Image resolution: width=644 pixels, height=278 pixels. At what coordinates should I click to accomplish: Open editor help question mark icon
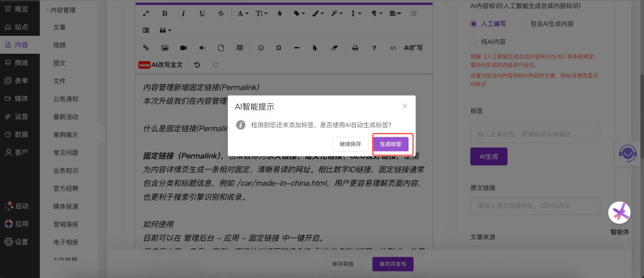[374, 48]
